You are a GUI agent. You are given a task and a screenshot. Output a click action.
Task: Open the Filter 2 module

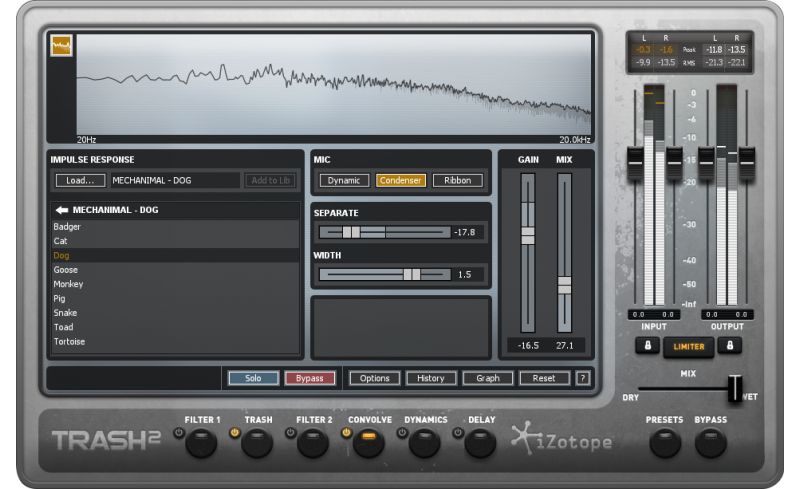click(313, 443)
